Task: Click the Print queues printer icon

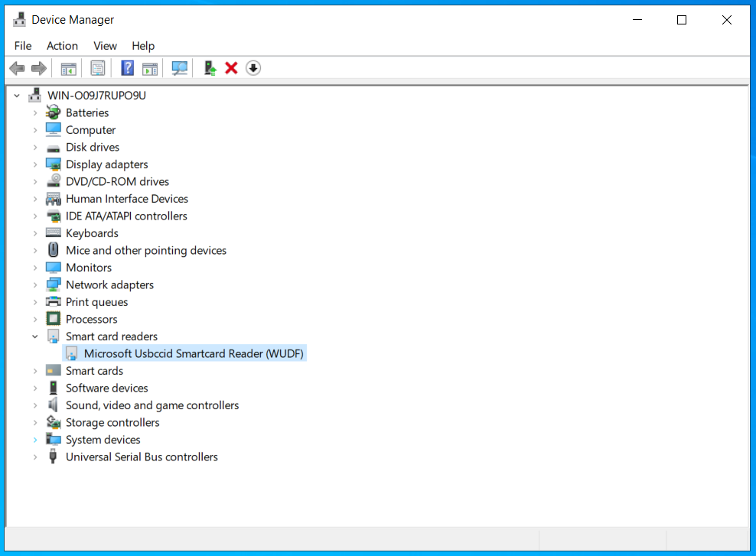Action: [53, 301]
